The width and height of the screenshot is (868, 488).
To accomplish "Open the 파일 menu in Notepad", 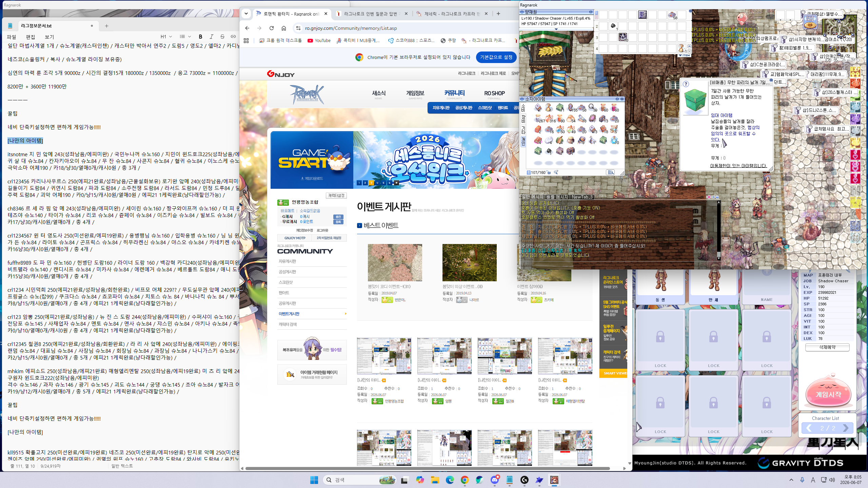I will (x=12, y=37).
